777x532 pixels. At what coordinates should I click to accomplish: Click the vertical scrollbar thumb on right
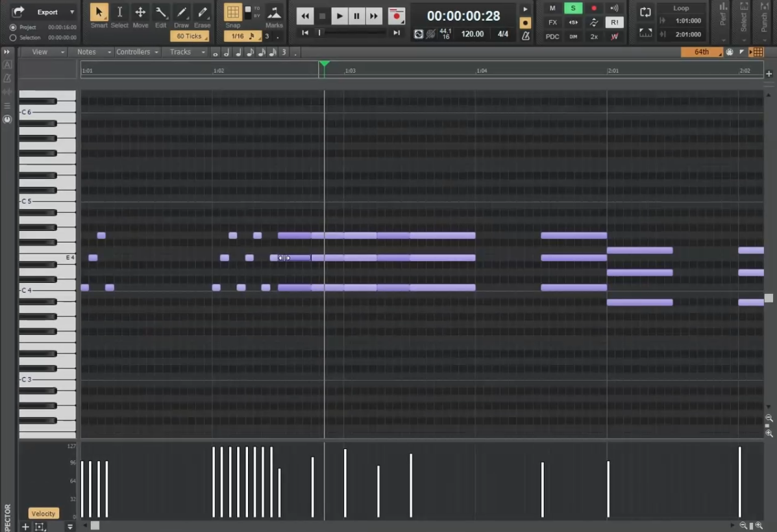tap(769, 298)
